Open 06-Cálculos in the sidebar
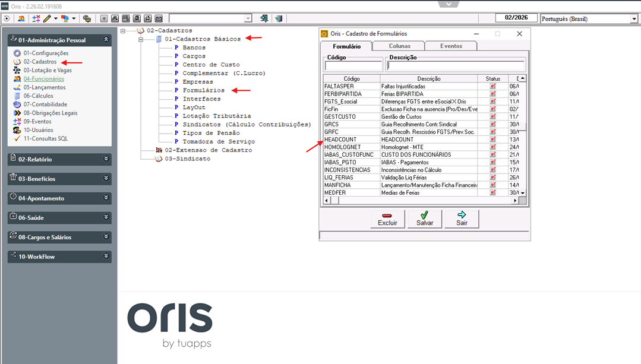The image size is (641, 364). coord(38,96)
